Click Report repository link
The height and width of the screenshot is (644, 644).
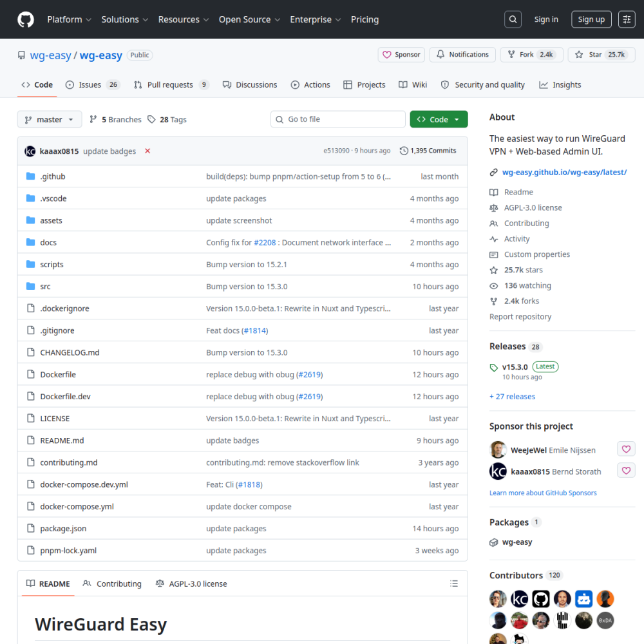[x=520, y=317]
